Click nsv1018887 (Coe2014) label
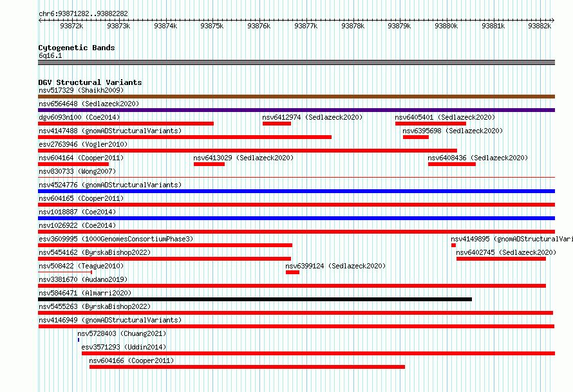573x392 pixels. [77, 212]
